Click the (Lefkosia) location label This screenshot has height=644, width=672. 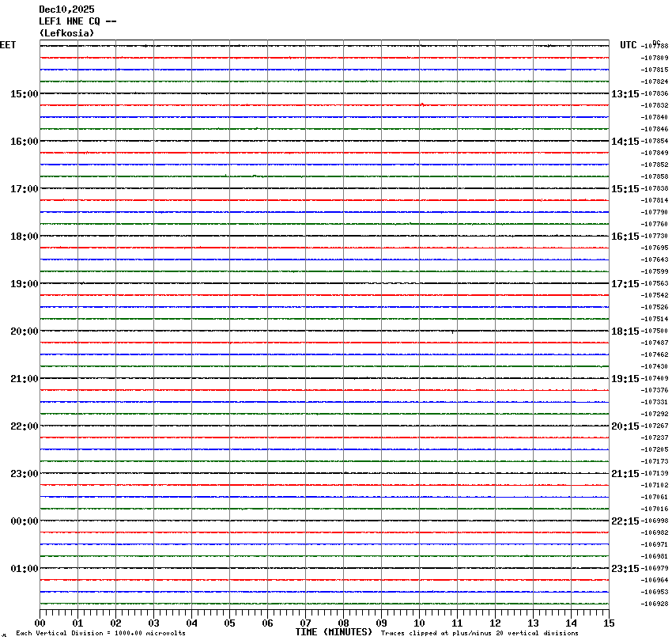[66, 33]
